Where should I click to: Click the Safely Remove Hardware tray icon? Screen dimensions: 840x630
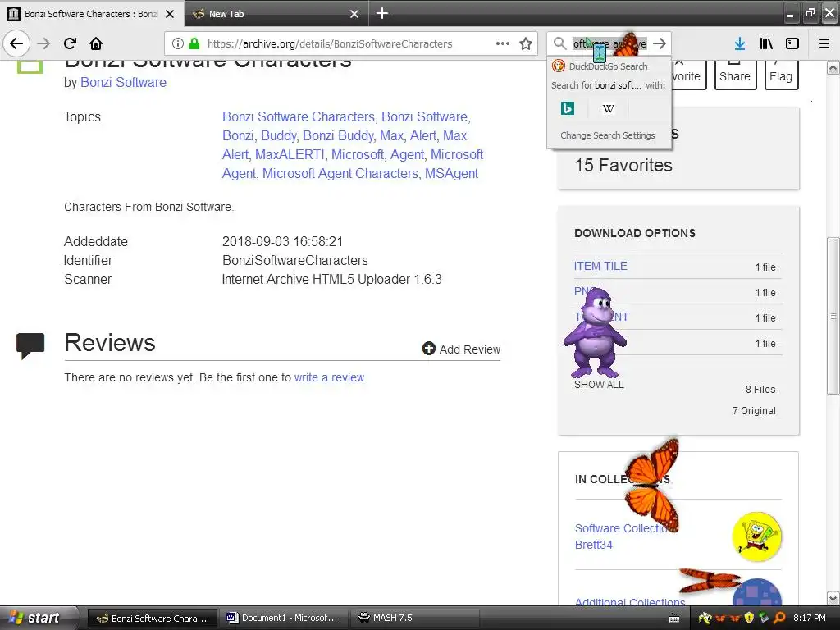pos(764,618)
